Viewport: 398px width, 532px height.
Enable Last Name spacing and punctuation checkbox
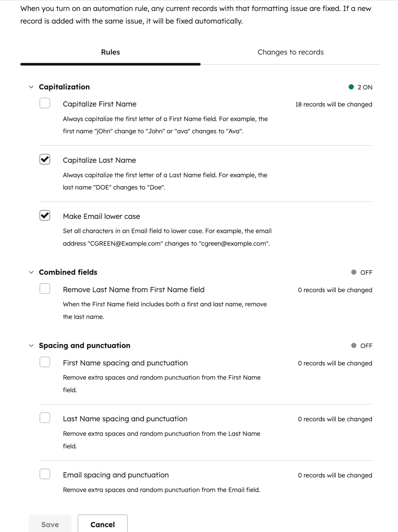pos(45,418)
